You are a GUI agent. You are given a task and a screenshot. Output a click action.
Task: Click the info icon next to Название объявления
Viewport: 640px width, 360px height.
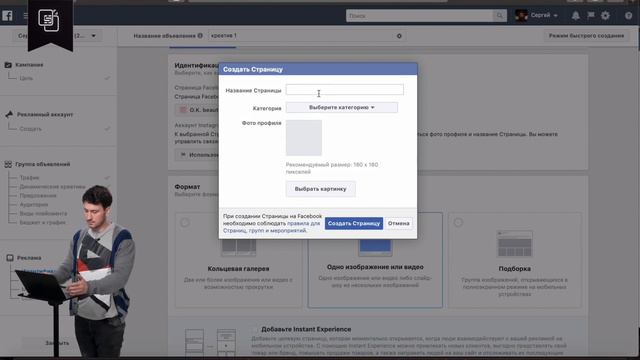tap(200, 36)
